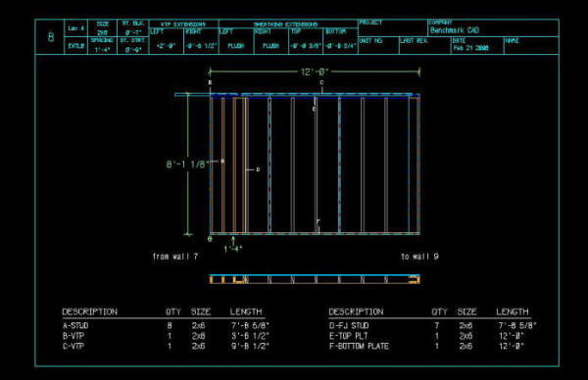This screenshot has width=588, height=380.
Task: Click the left DESCRIPTION column header
Action: (90, 311)
